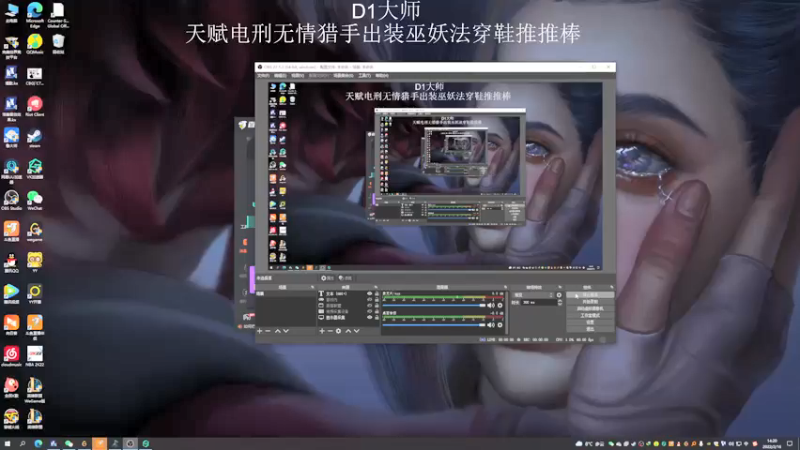Select the Counter-Strike Global Offensive desktop icon
The image size is (800, 450).
click(58, 15)
